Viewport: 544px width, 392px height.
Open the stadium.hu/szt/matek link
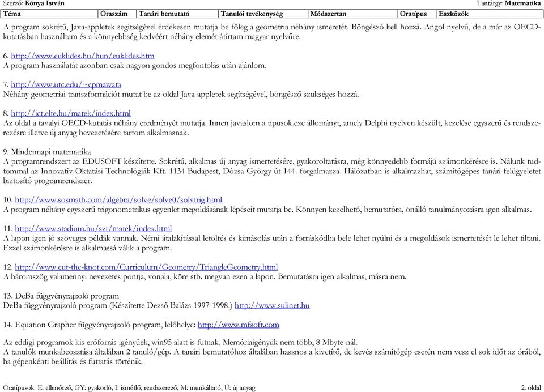93,229
